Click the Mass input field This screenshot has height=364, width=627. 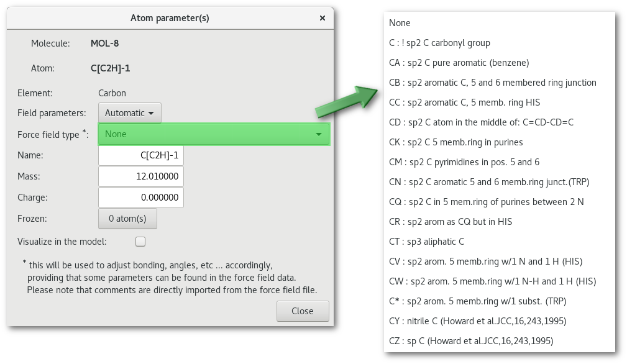point(141,176)
